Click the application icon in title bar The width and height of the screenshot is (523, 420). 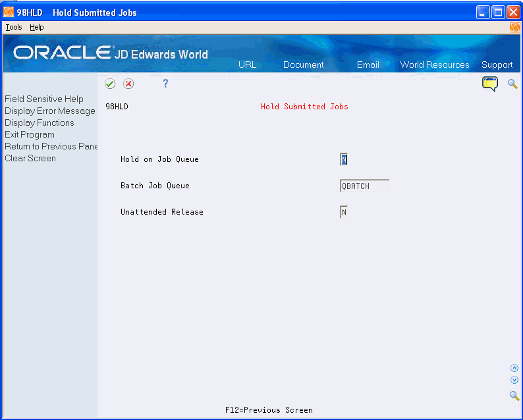pyautogui.click(x=9, y=13)
